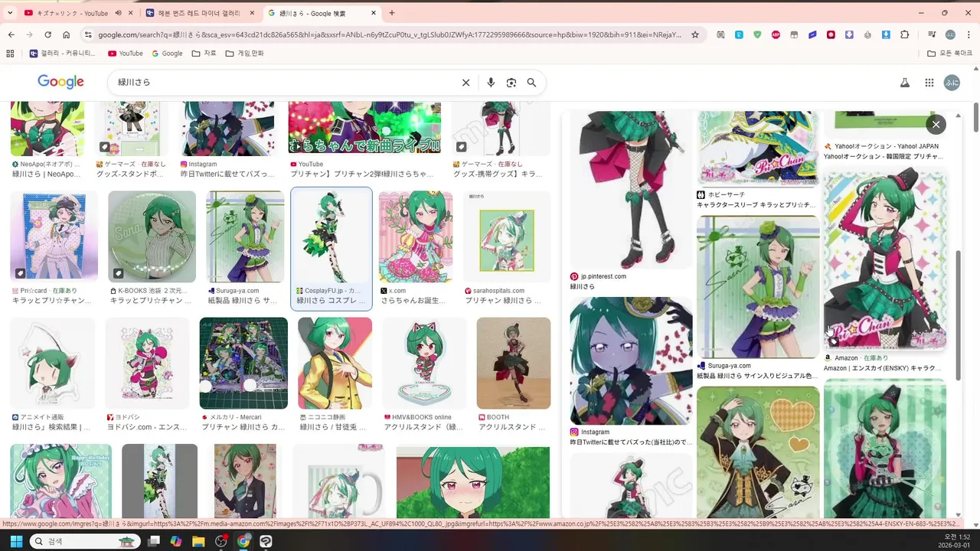Switch to the 해본 번즈 레드 tab

tap(200, 13)
